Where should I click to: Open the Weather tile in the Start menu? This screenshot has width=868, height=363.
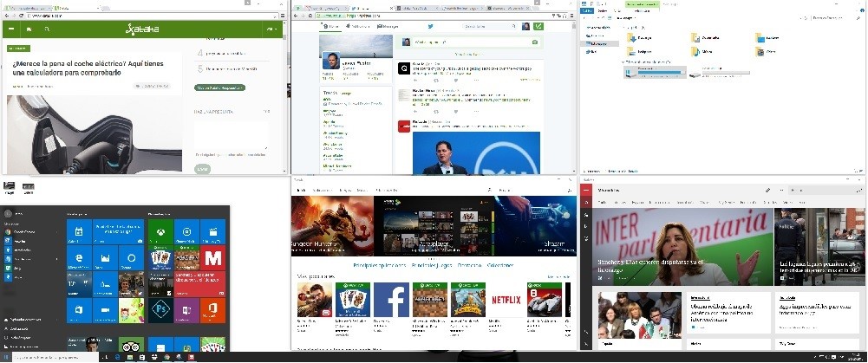79,284
